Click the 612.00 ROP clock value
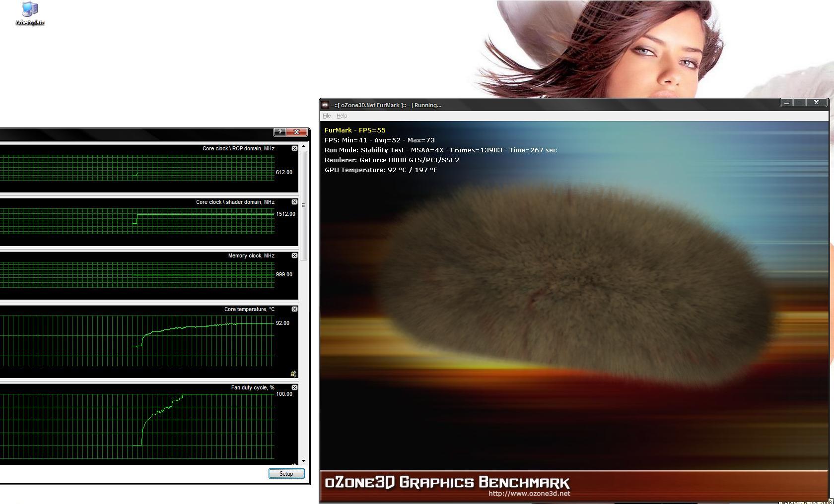This screenshot has height=504, width=834. (284, 172)
